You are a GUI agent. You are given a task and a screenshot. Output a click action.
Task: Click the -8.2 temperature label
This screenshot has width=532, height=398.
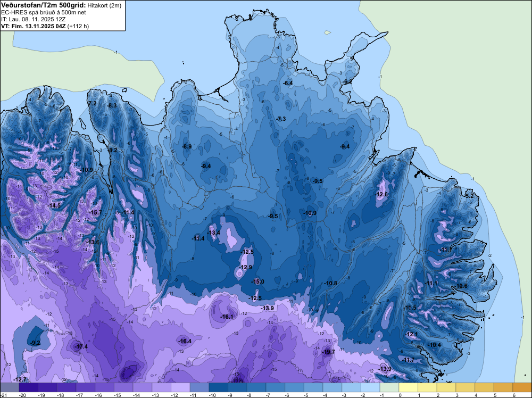tap(113, 150)
